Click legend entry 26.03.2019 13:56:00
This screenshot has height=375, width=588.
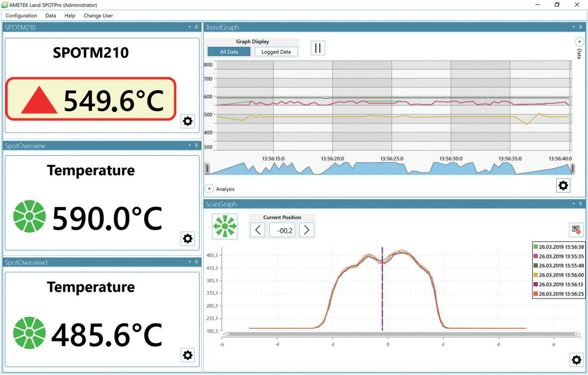[x=558, y=275]
